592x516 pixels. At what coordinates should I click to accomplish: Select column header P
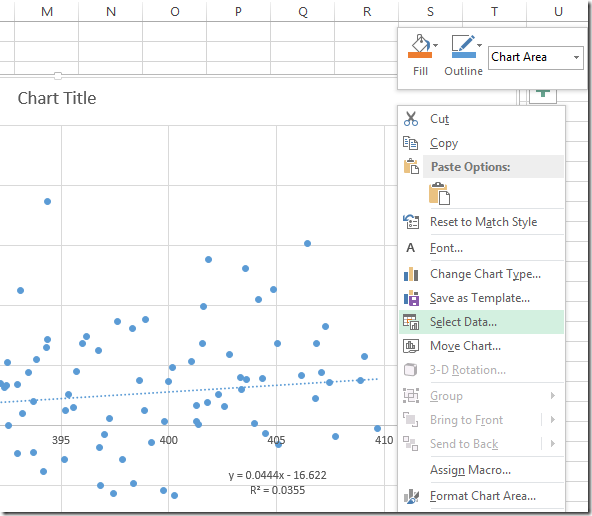click(238, 12)
